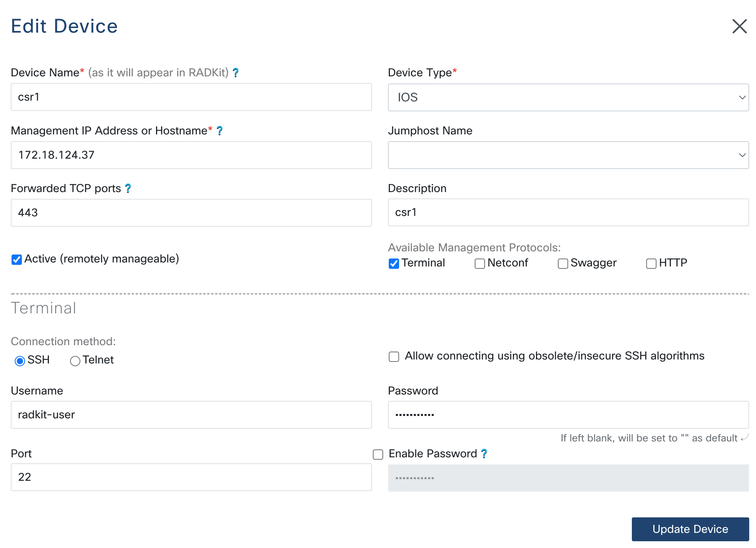Image resolution: width=756 pixels, height=548 pixels.
Task: Select SSH connection method
Action: pos(20,361)
